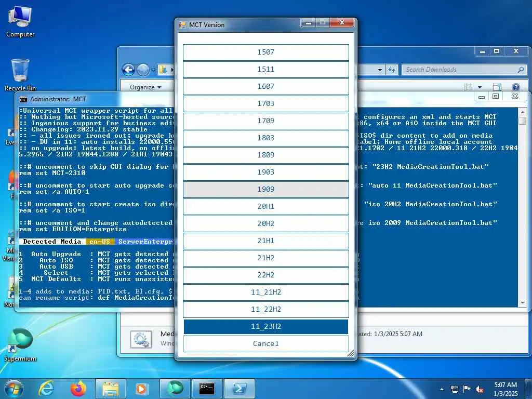Select the highlighted 1909 version
The height and width of the screenshot is (399, 532).
(x=265, y=189)
